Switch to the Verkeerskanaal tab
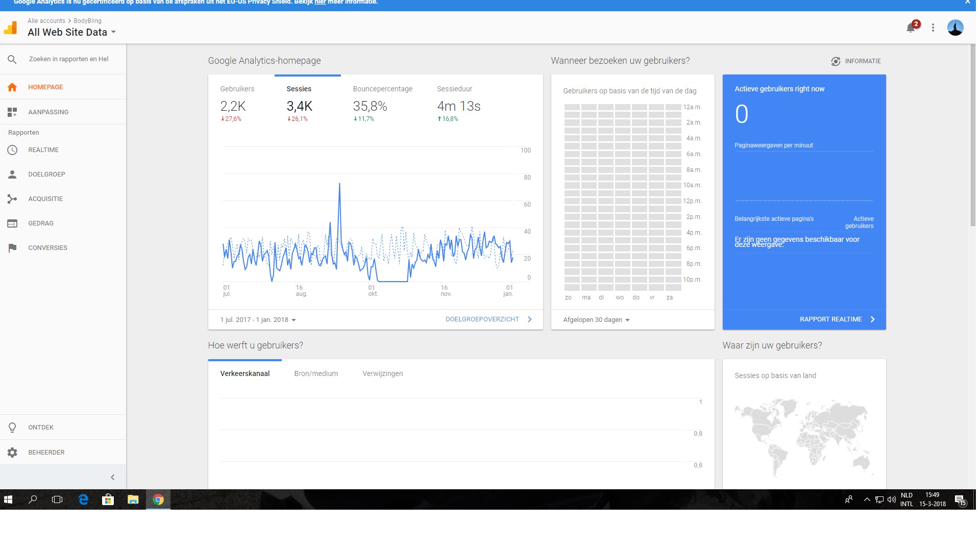This screenshot has height=551, width=980. (x=245, y=373)
